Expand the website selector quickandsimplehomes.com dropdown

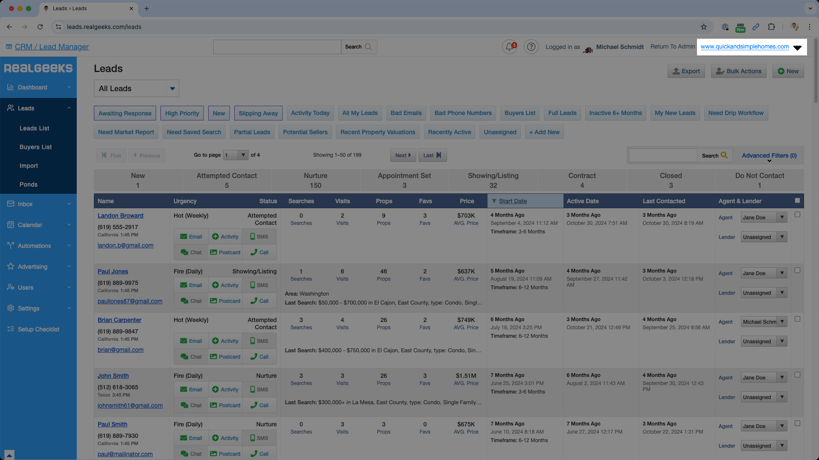tap(797, 47)
